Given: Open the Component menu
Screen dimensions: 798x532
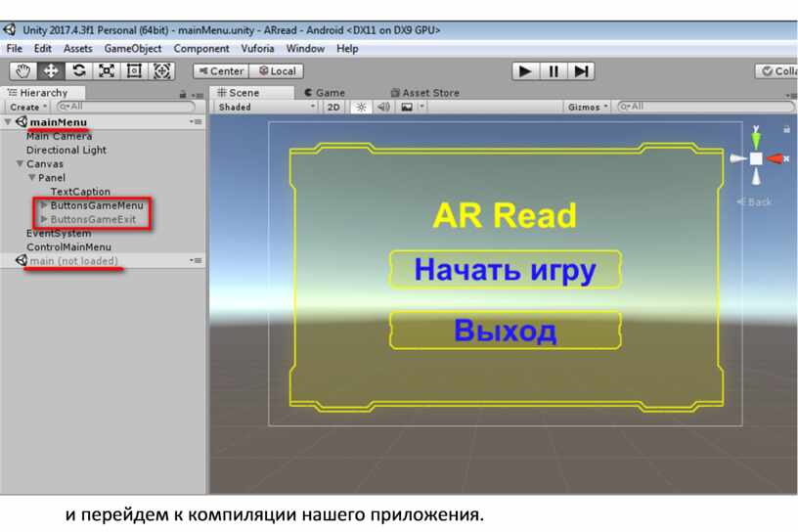Looking at the screenshot, I should [x=201, y=49].
